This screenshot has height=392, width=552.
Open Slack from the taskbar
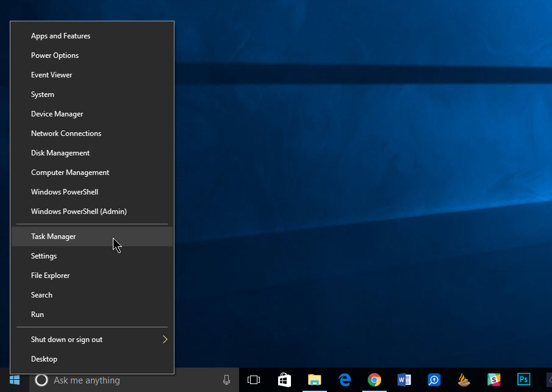pyautogui.click(x=493, y=379)
